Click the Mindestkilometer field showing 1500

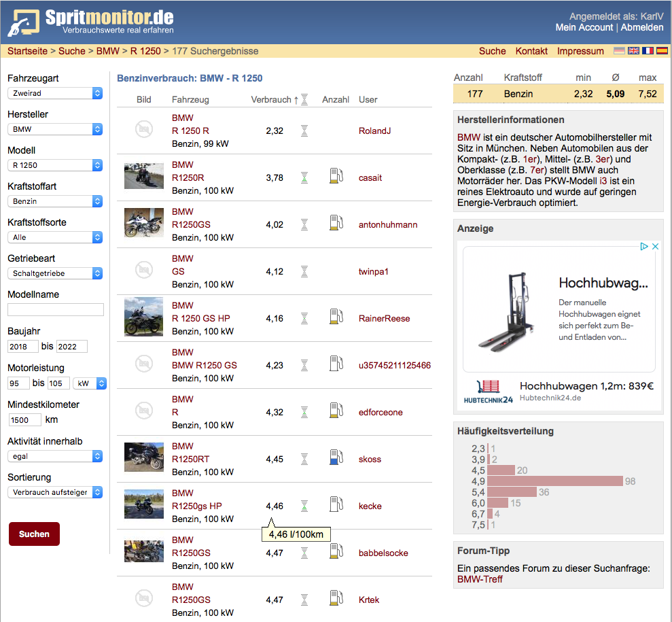coord(25,419)
